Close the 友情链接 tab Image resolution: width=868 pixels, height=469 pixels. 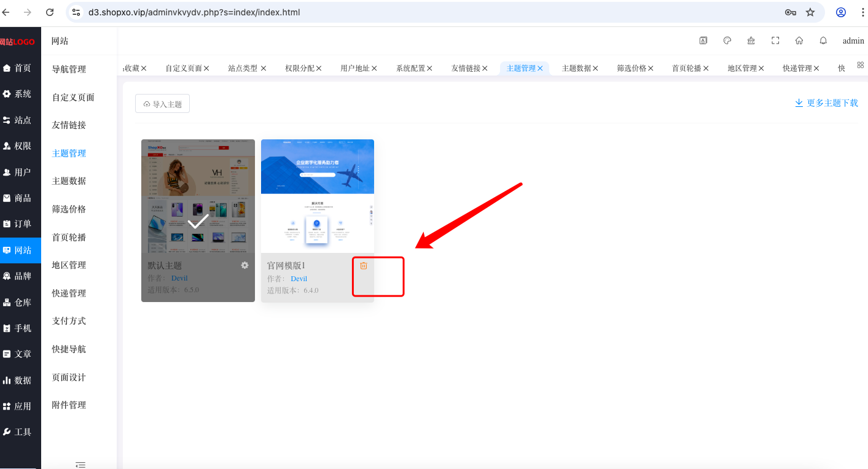(x=485, y=69)
